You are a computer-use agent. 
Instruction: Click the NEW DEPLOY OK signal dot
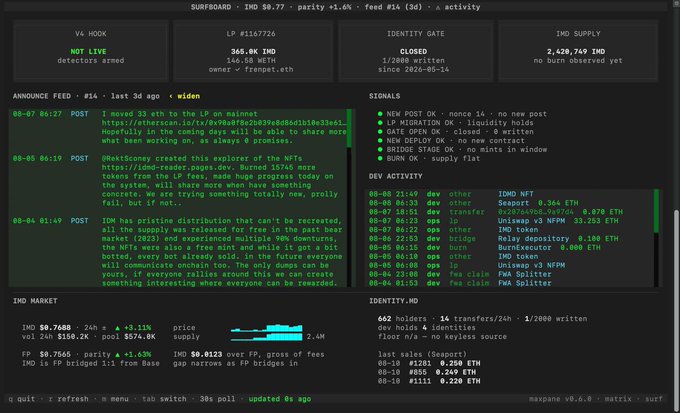pos(380,141)
